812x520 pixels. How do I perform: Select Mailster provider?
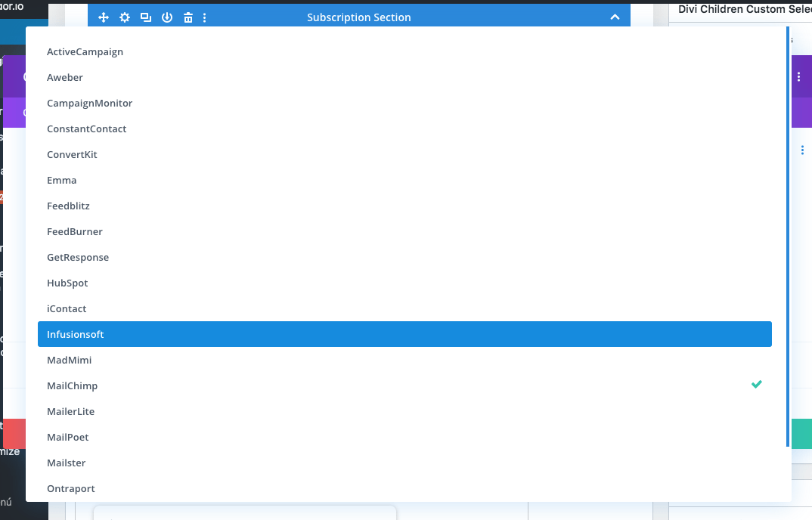click(404, 463)
